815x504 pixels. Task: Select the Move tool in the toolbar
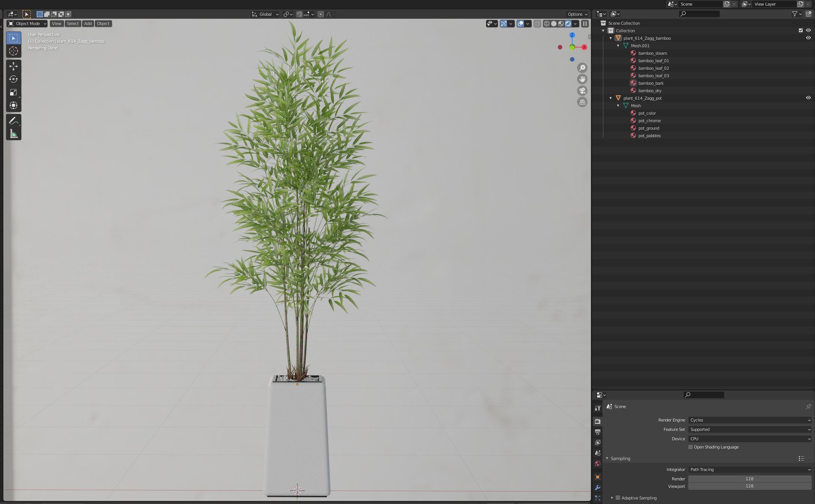pyautogui.click(x=13, y=66)
